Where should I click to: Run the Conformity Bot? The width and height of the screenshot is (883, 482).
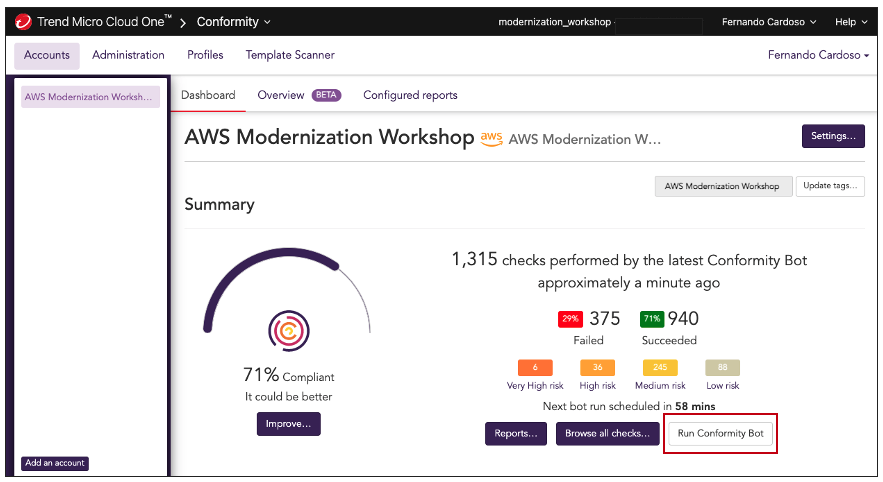tap(720, 434)
